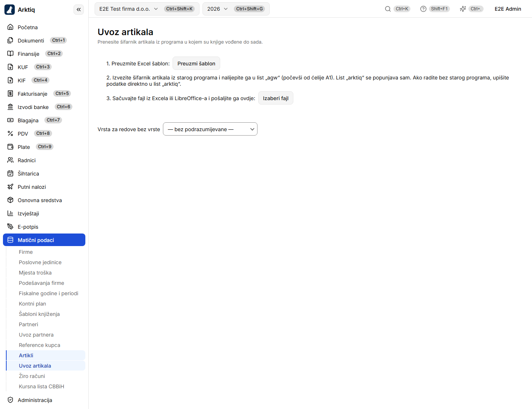Open KIF outgoing invoices icon
532x409 pixels.
(10, 81)
